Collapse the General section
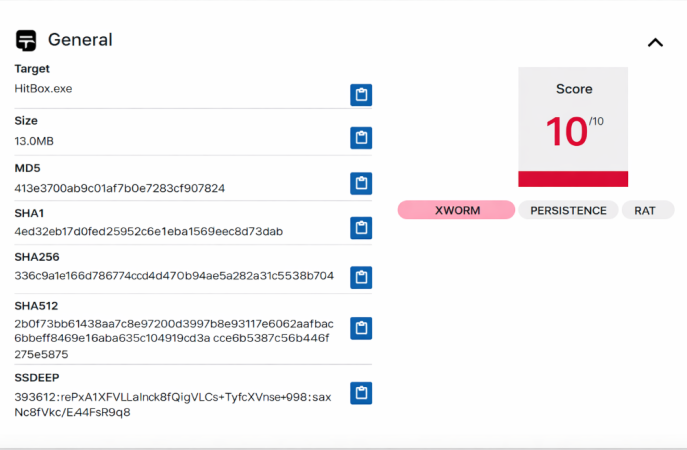This screenshot has width=687, height=450. pos(655,42)
